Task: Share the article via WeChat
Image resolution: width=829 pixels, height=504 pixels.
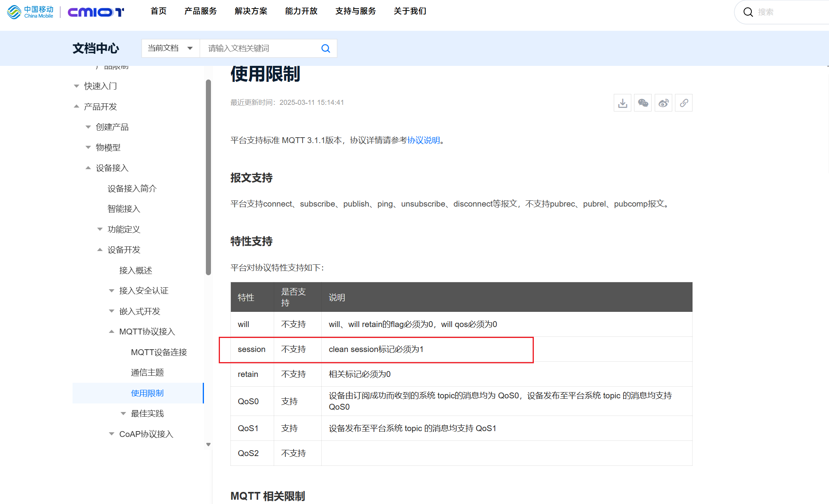Action: click(x=643, y=103)
